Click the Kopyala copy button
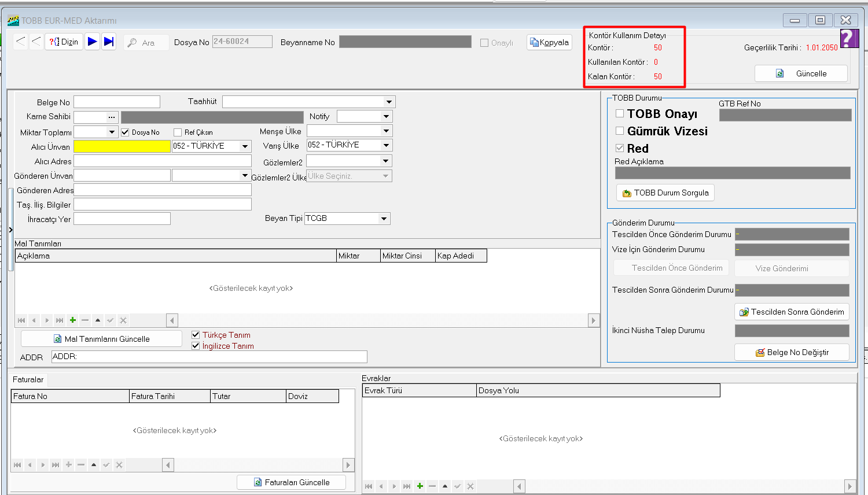This screenshot has height=495, width=868. point(550,42)
